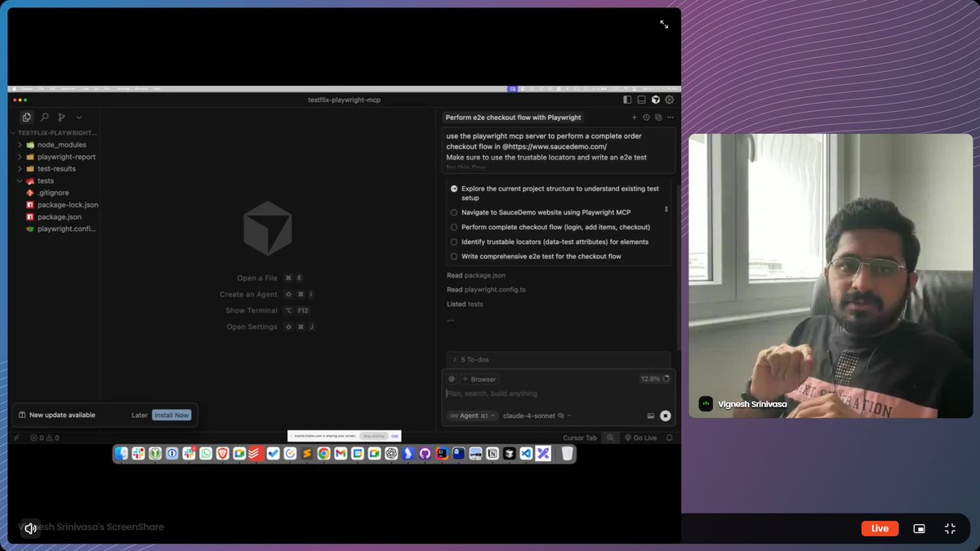
Task: Open chat history clock icon
Action: pyautogui.click(x=646, y=118)
